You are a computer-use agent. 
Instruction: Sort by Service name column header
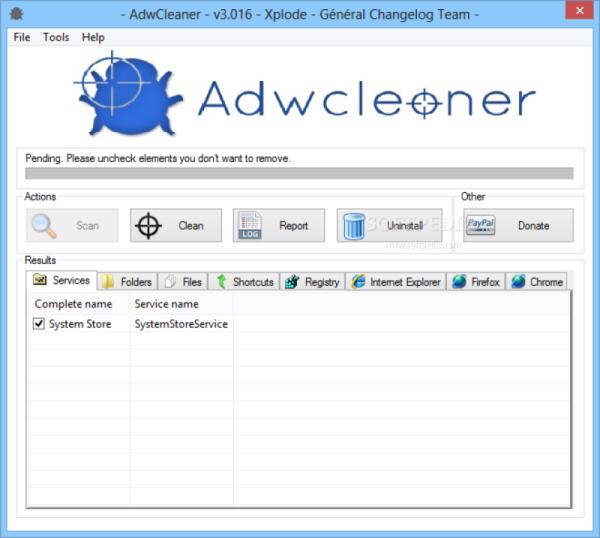[x=167, y=304]
